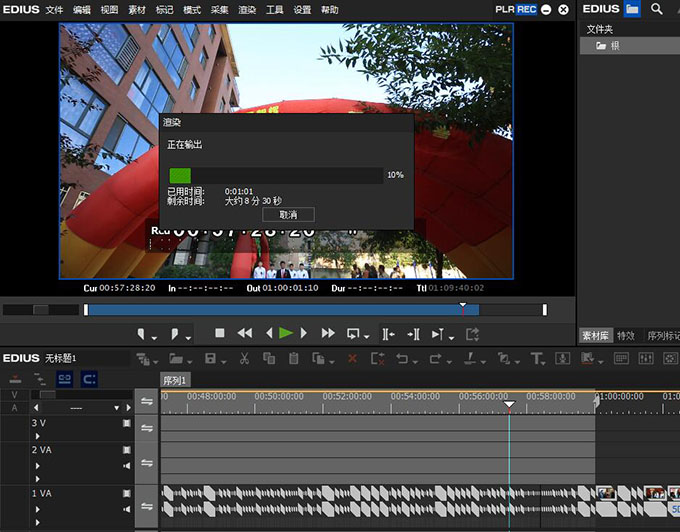Switch to REC mode in the header

(x=526, y=10)
